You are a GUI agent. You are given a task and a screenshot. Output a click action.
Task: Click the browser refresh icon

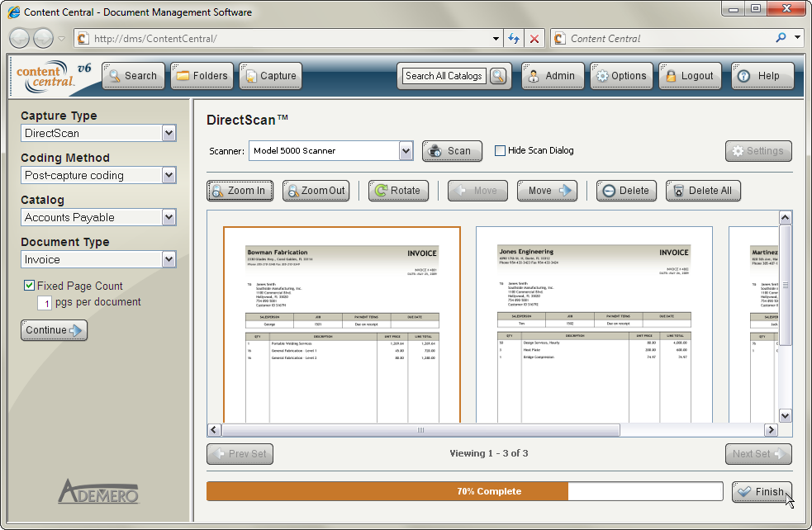pyautogui.click(x=514, y=38)
